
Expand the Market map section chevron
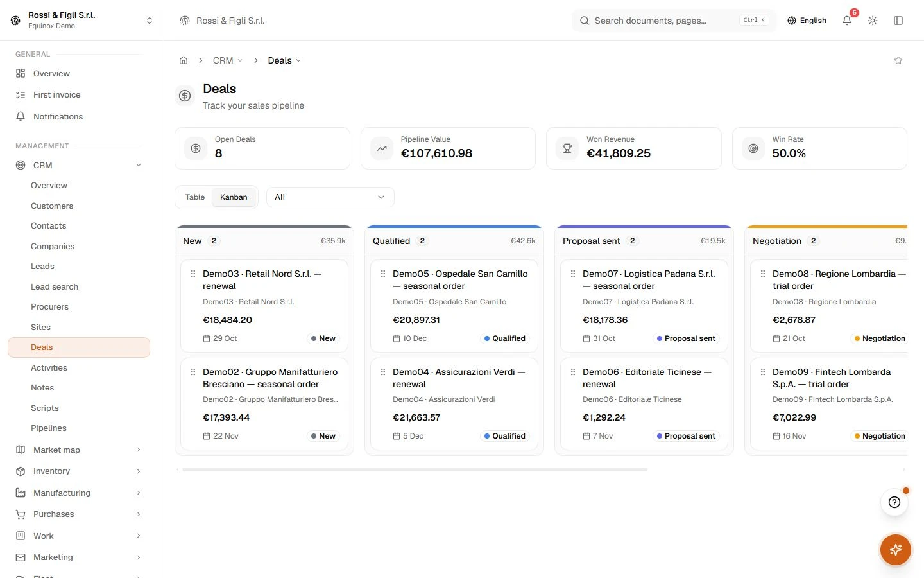(x=139, y=450)
